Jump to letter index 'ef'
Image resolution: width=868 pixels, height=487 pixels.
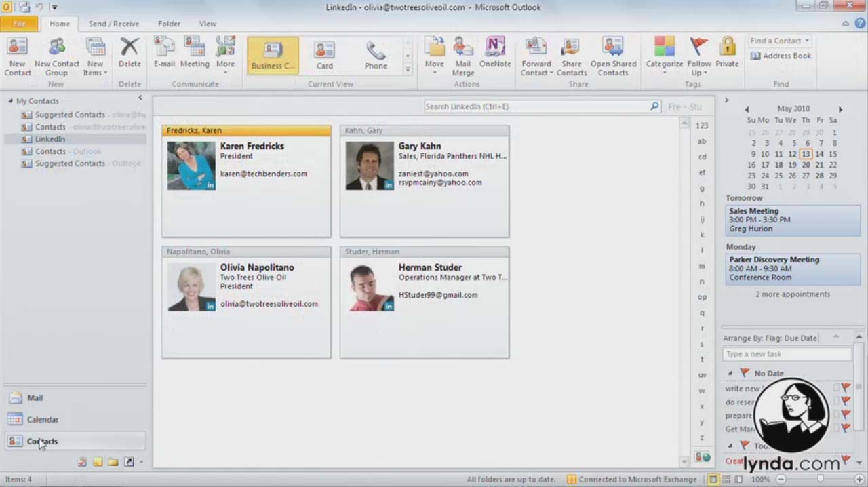click(x=702, y=172)
